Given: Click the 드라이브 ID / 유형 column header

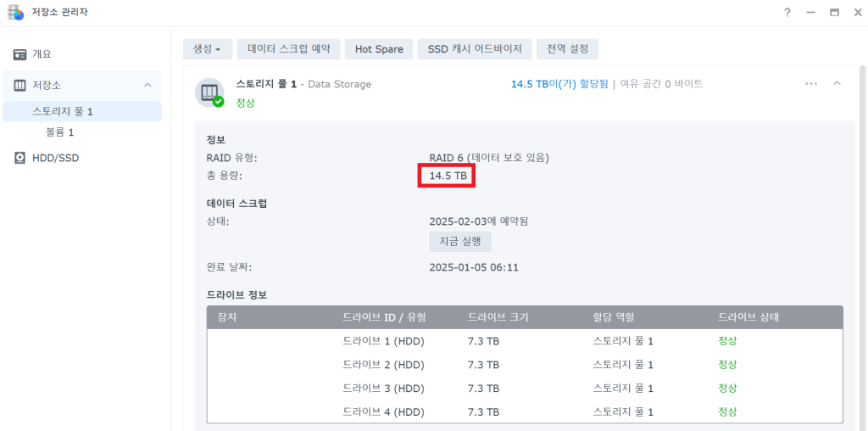Looking at the screenshot, I should click(384, 317).
